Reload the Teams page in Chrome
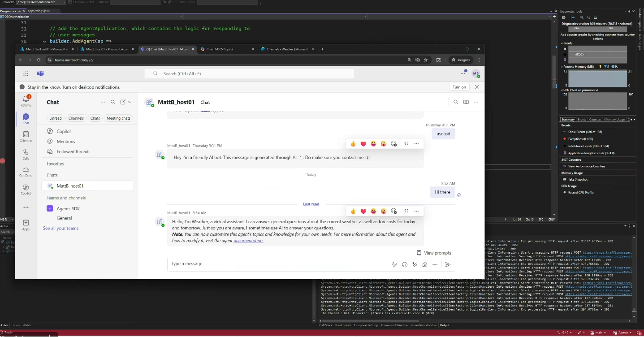The width and height of the screenshot is (644, 337). [x=39, y=60]
